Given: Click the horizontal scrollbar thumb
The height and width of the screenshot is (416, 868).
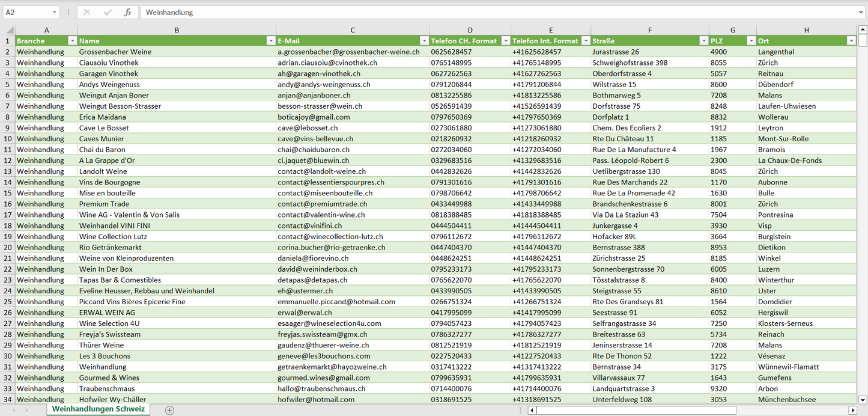Looking at the screenshot, I should click(636, 410).
